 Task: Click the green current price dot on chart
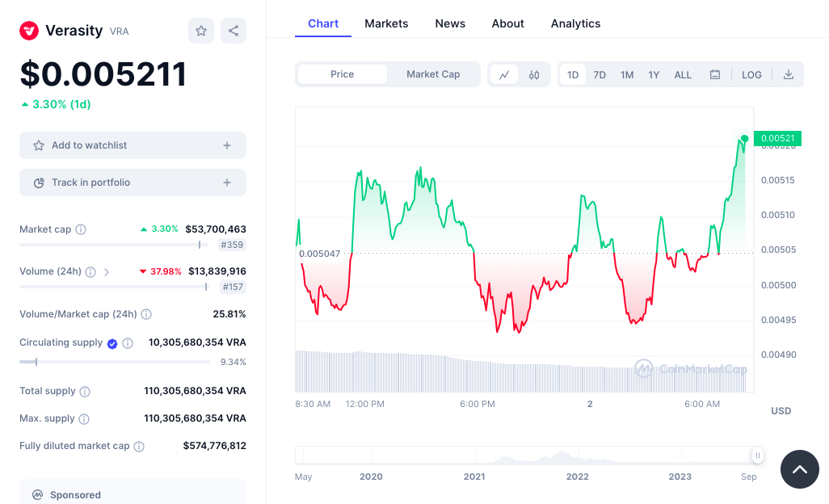tap(744, 138)
